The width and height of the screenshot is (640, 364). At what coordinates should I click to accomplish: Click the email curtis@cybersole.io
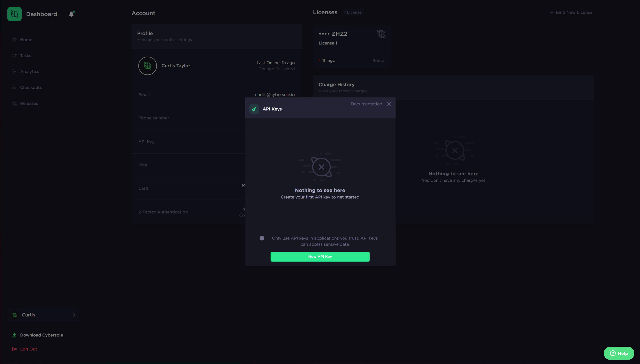click(275, 95)
